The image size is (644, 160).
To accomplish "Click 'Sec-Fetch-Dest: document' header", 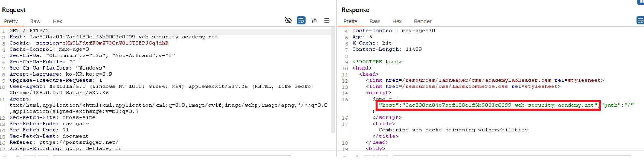I will point(49,136).
